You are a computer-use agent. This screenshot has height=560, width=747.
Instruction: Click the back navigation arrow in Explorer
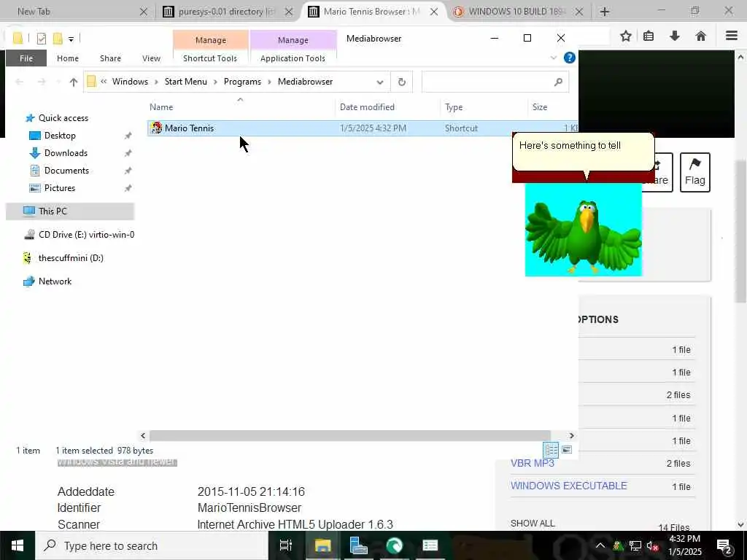click(20, 82)
